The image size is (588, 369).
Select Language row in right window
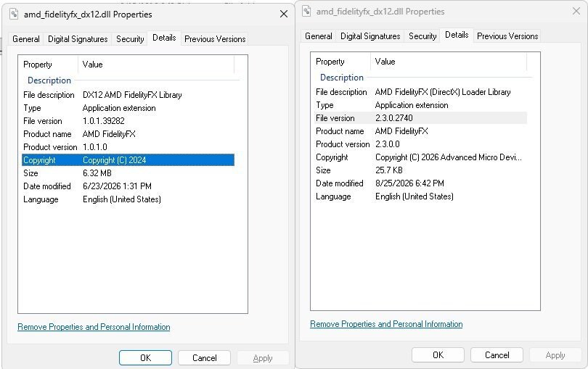[x=420, y=196]
